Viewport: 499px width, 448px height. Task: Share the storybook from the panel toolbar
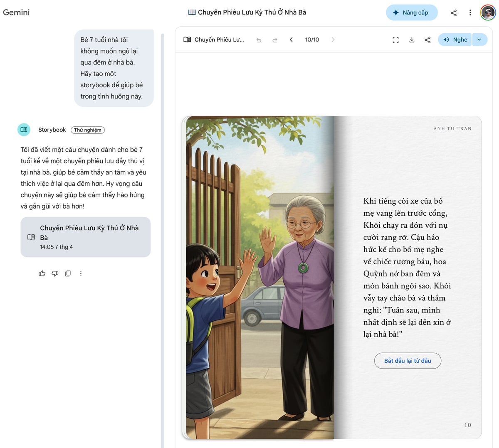point(427,40)
